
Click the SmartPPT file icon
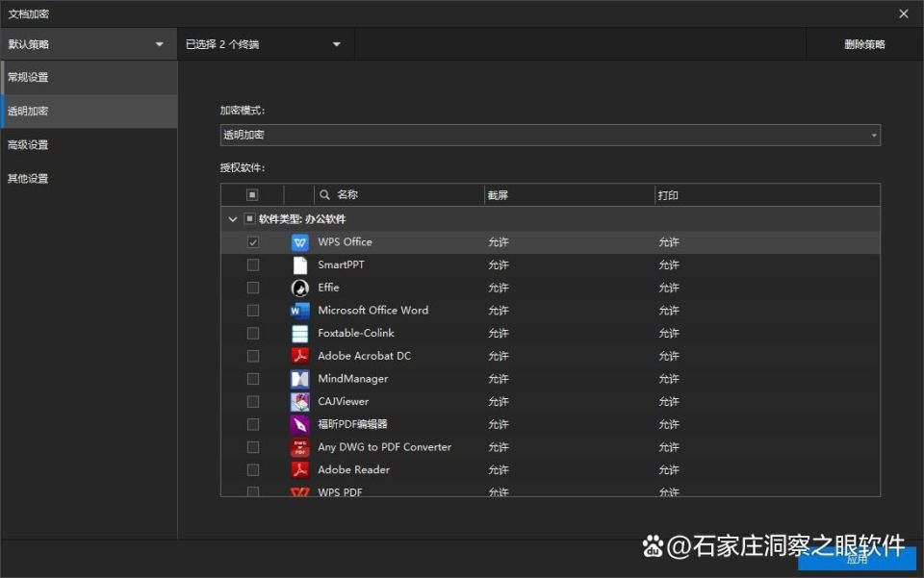[x=300, y=264]
